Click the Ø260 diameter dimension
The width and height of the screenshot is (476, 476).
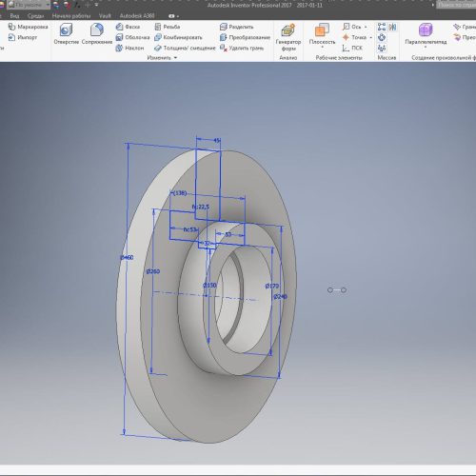point(153,271)
